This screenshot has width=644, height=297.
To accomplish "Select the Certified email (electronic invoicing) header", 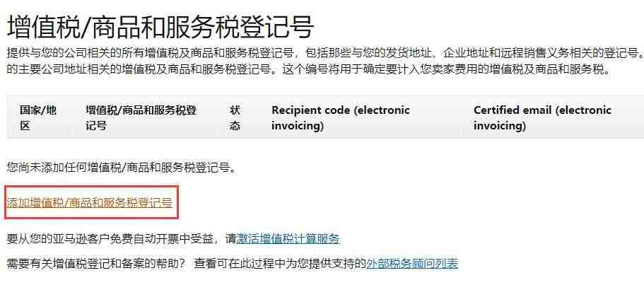I will [542, 118].
